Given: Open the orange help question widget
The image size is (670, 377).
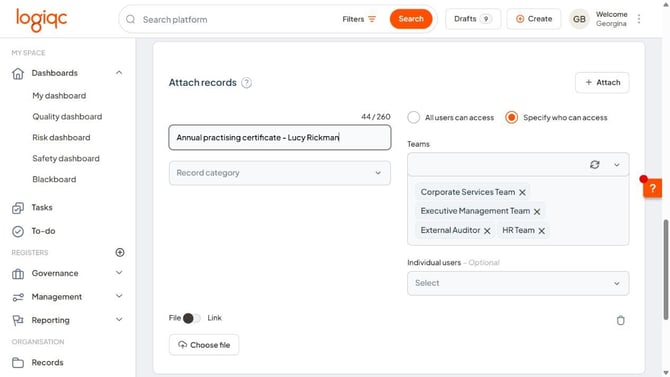Looking at the screenshot, I should 652,188.
